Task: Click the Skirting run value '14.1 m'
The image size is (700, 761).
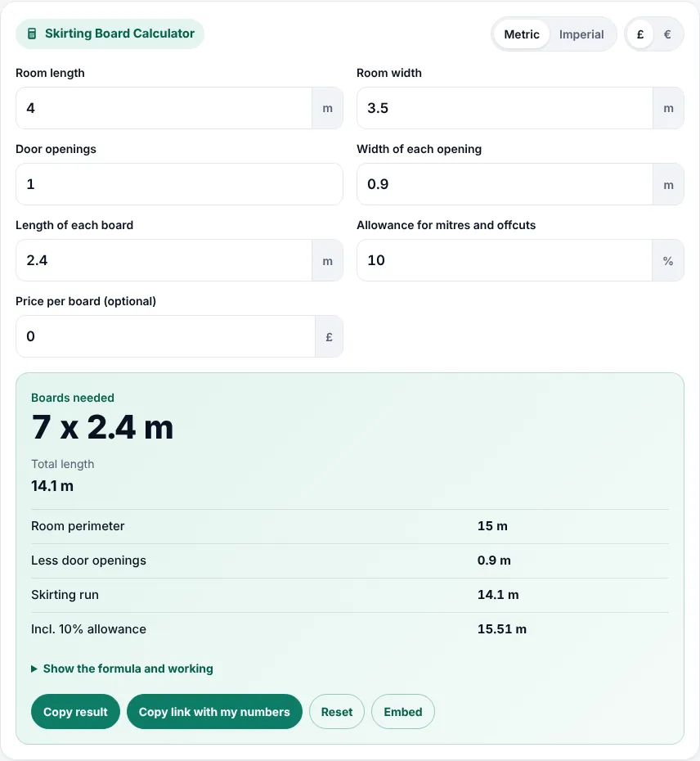Action: point(498,595)
